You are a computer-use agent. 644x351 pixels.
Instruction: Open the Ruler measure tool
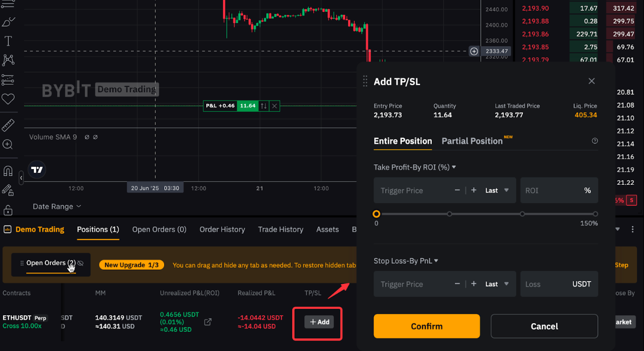(x=8, y=125)
